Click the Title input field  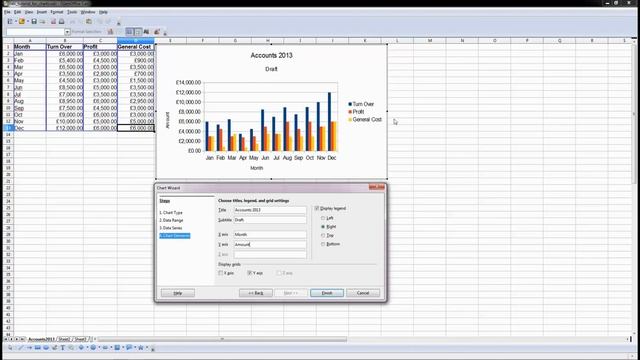click(270, 210)
